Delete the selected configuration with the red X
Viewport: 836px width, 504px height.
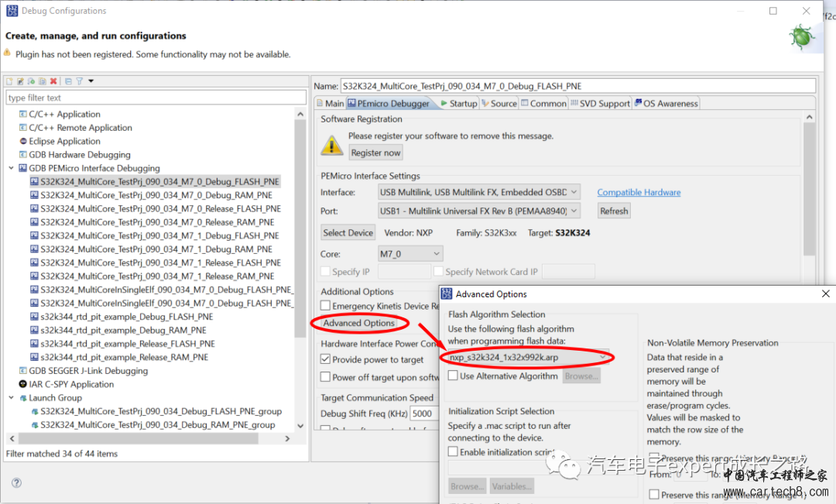(53, 81)
